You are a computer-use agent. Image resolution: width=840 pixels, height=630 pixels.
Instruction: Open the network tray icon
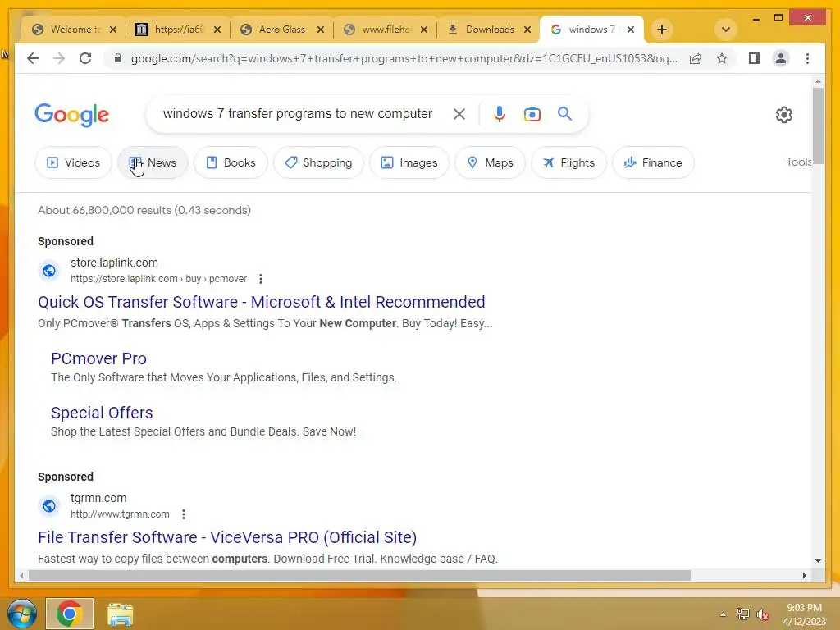(743, 614)
